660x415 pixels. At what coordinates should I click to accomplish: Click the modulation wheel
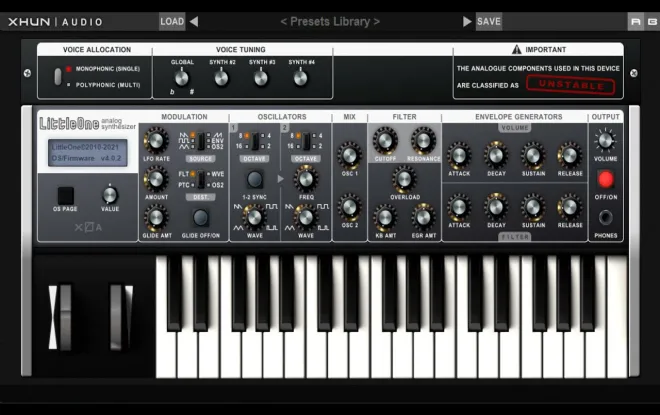click(116, 318)
